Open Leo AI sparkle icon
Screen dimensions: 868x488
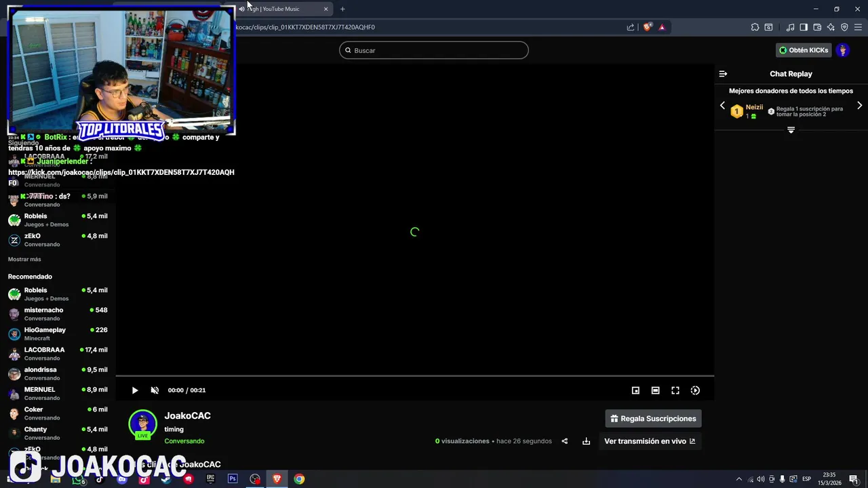(831, 27)
